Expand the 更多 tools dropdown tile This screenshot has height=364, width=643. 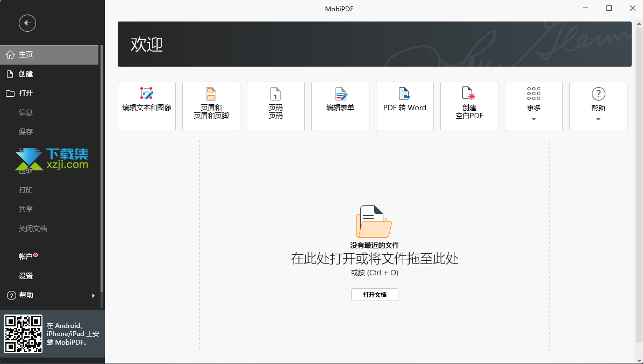pyautogui.click(x=534, y=106)
